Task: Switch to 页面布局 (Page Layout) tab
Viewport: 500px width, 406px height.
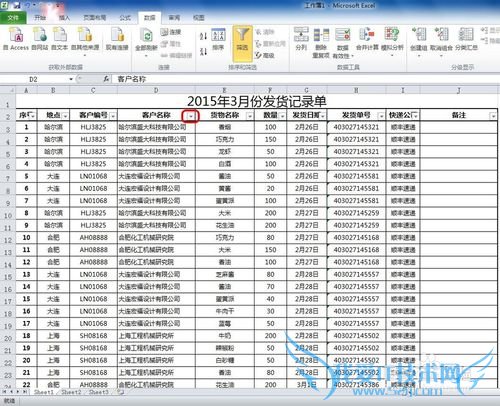Action: point(95,18)
